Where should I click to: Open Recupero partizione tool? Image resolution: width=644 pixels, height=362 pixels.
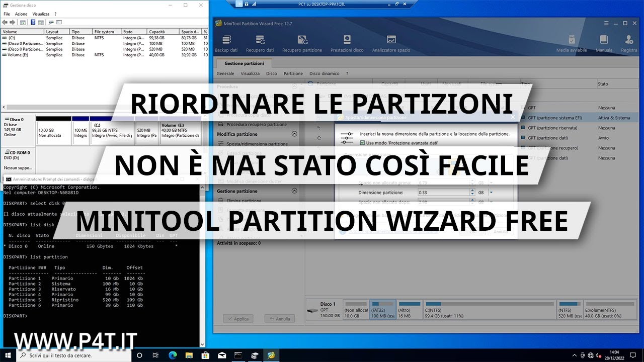click(302, 43)
